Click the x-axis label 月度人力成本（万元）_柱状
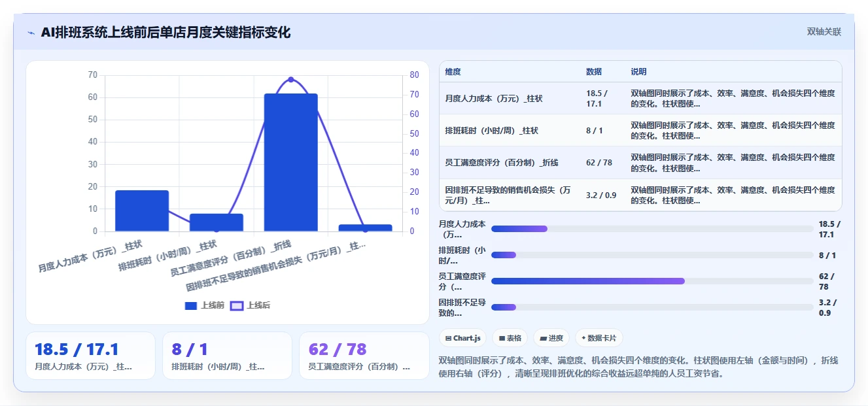868x406 pixels. click(90, 256)
